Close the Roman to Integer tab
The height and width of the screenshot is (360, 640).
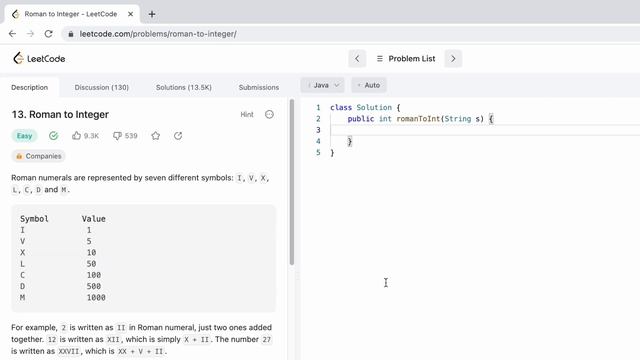tap(130, 14)
